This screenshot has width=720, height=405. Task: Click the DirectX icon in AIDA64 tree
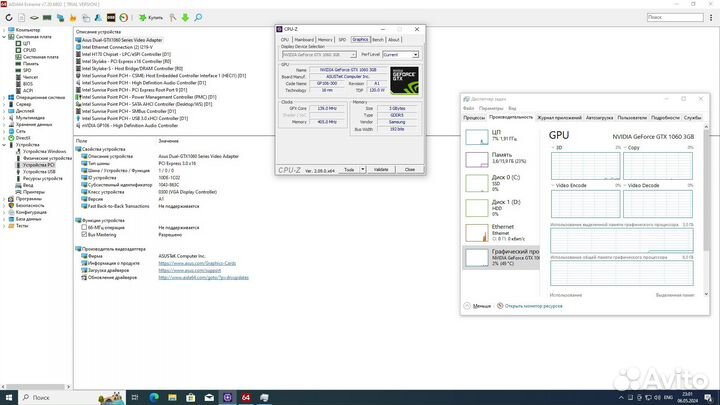[11, 138]
